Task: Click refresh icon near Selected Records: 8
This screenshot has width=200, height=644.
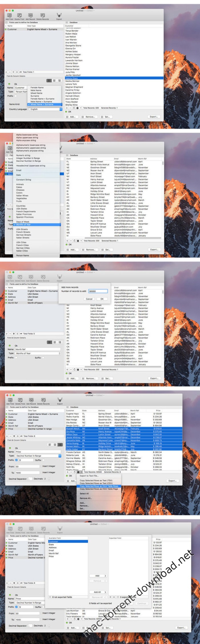Action: 74,472
